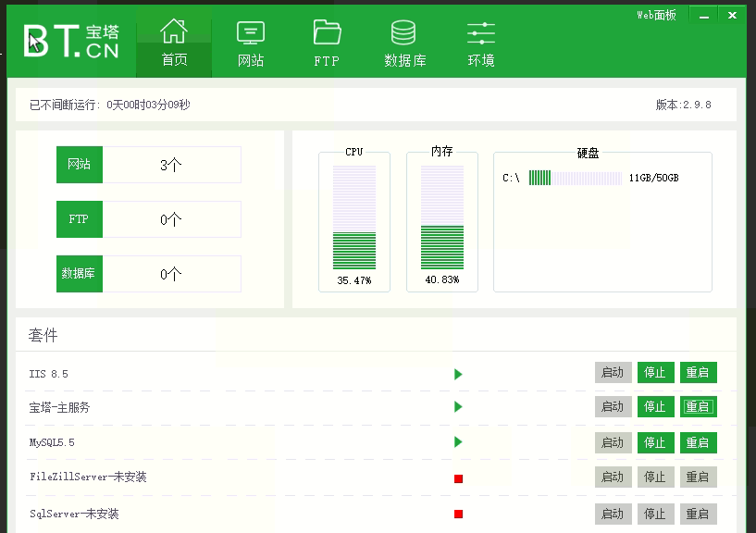Open the FTP tab

[x=327, y=43]
